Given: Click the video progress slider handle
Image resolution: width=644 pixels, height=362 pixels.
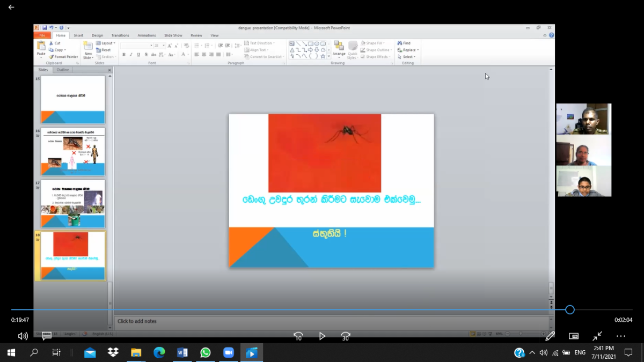Looking at the screenshot, I should (x=570, y=309).
